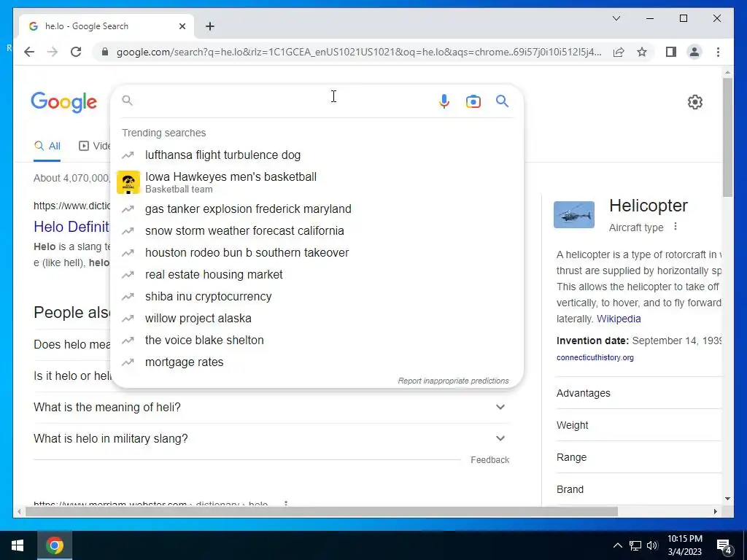Click the blue magnifier search button
Viewport: 747px width, 560px height.
(x=502, y=101)
